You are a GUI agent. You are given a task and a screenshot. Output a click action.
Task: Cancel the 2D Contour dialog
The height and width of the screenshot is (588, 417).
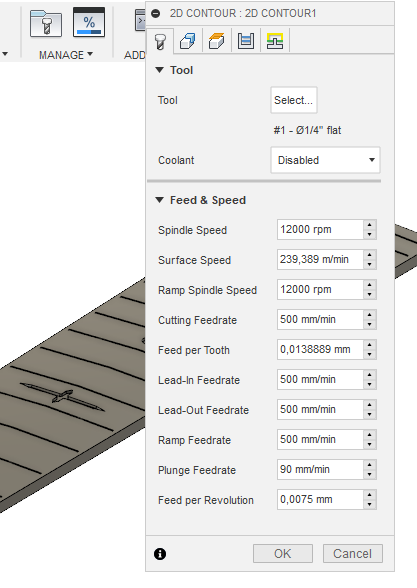point(352,554)
